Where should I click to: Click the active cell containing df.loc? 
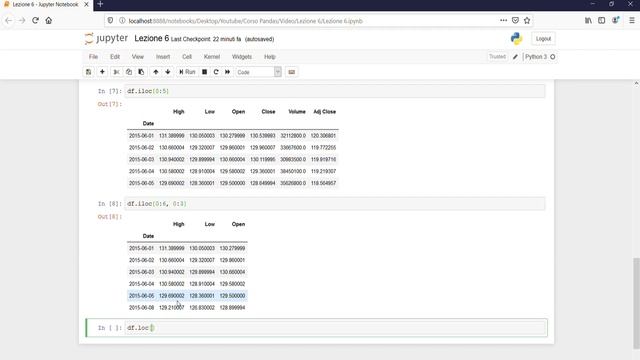[336, 328]
